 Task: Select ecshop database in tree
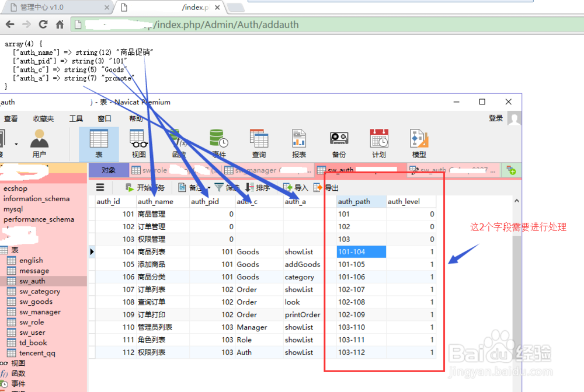[15, 188]
